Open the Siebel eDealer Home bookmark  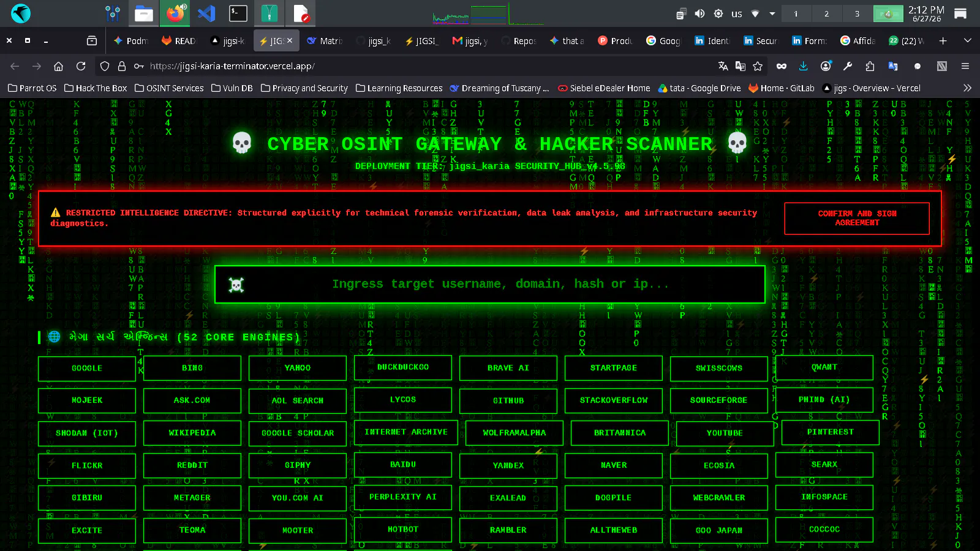(605, 88)
